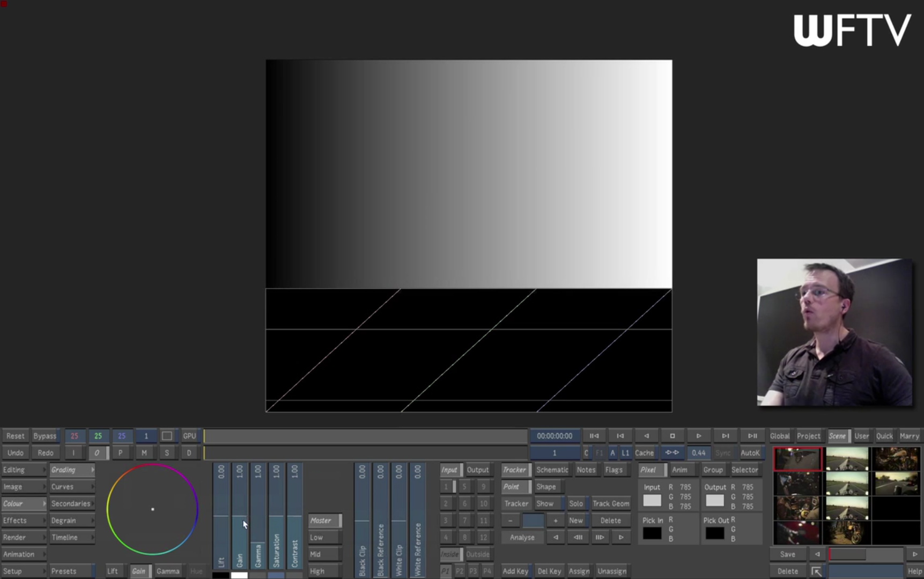
Task: Expand the Render menu
Action: [24, 537]
